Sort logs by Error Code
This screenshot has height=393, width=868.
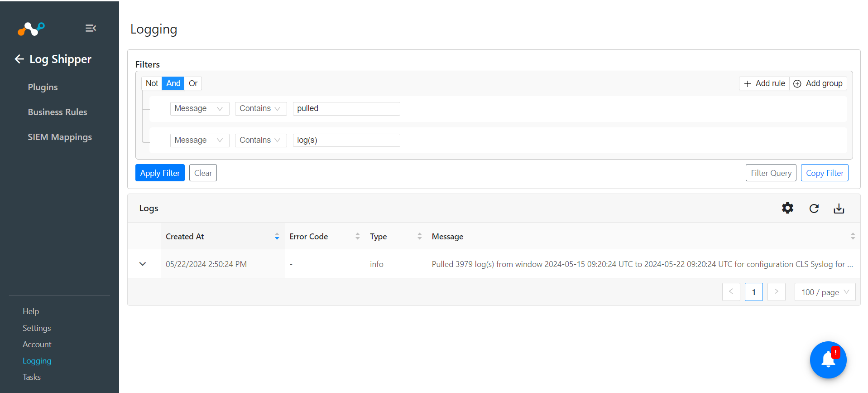(357, 237)
